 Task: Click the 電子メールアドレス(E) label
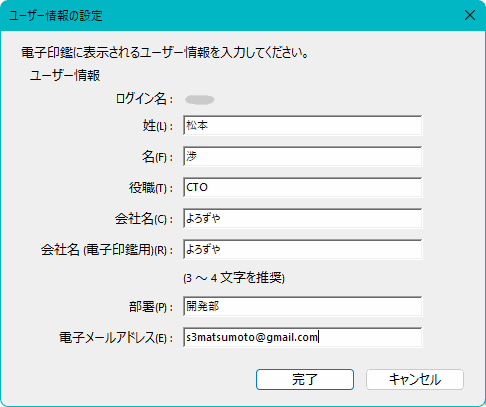pos(116,338)
